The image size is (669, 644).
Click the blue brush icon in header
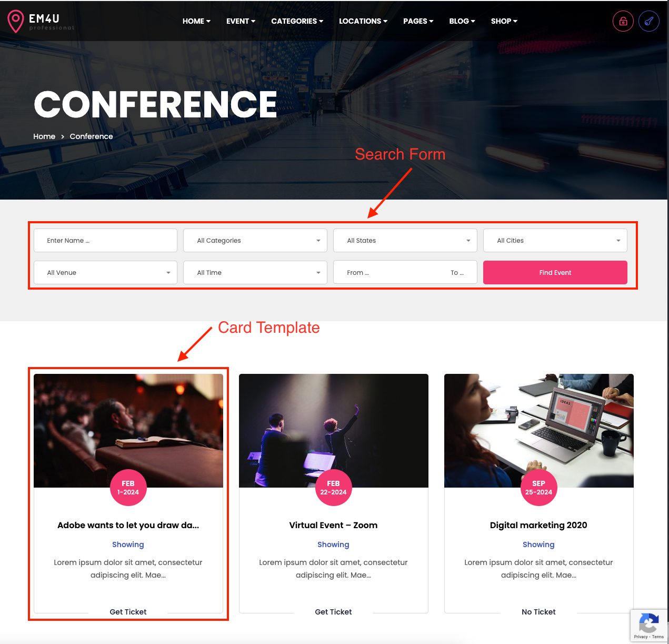(649, 22)
